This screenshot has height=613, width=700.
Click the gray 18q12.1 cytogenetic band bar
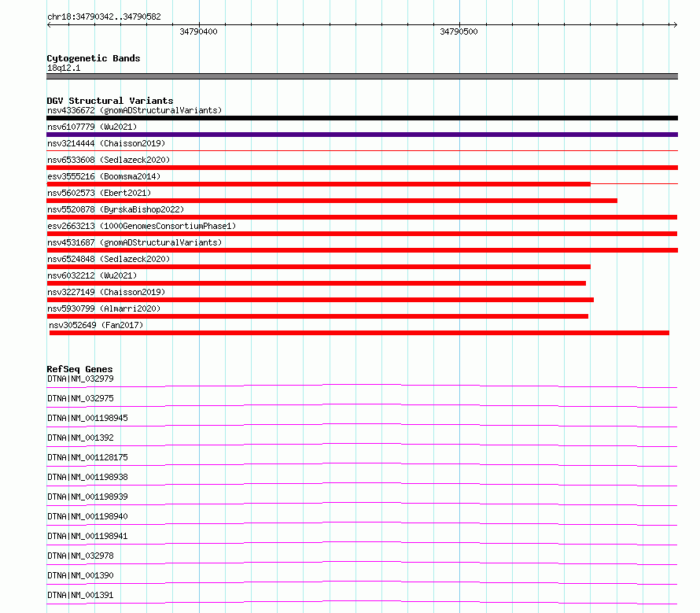[362, 76]
